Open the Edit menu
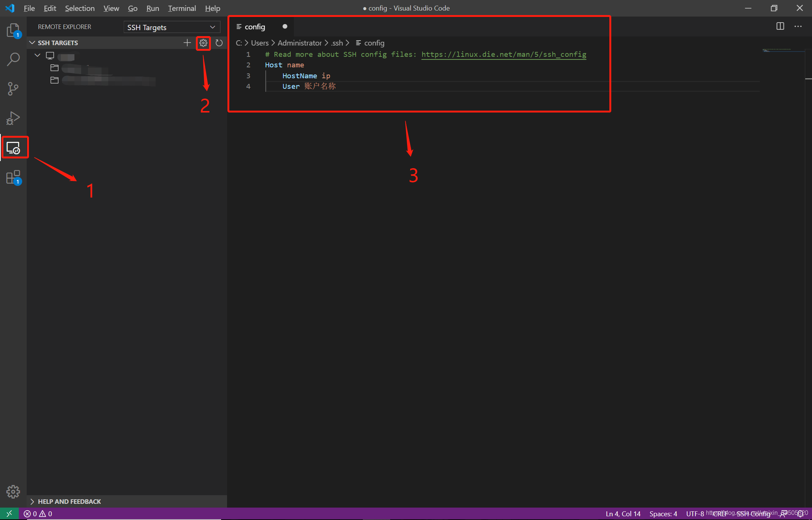 (50, 8)
